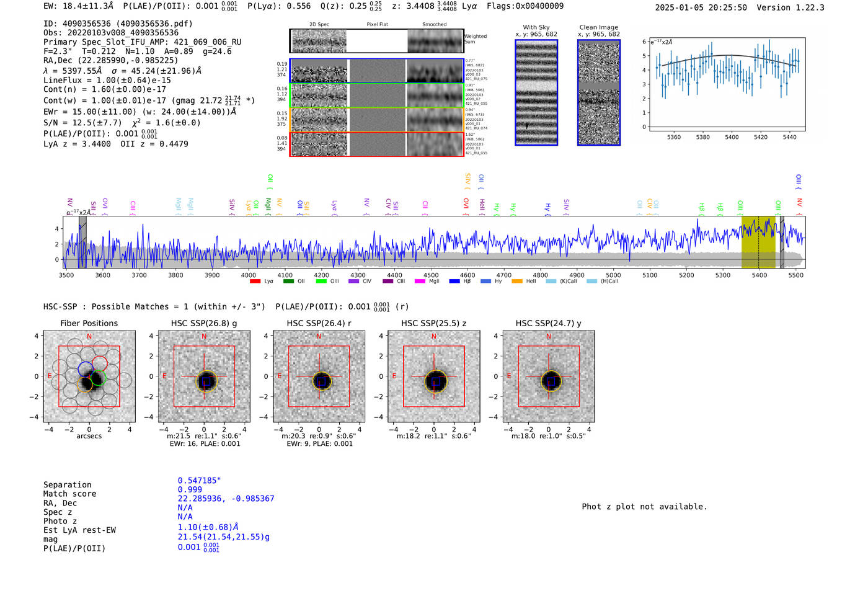Click the matched RA, Dec value 22.285936, -0.985367
Image resolution: width=868 pixels, height=591 pixels.
226,499
